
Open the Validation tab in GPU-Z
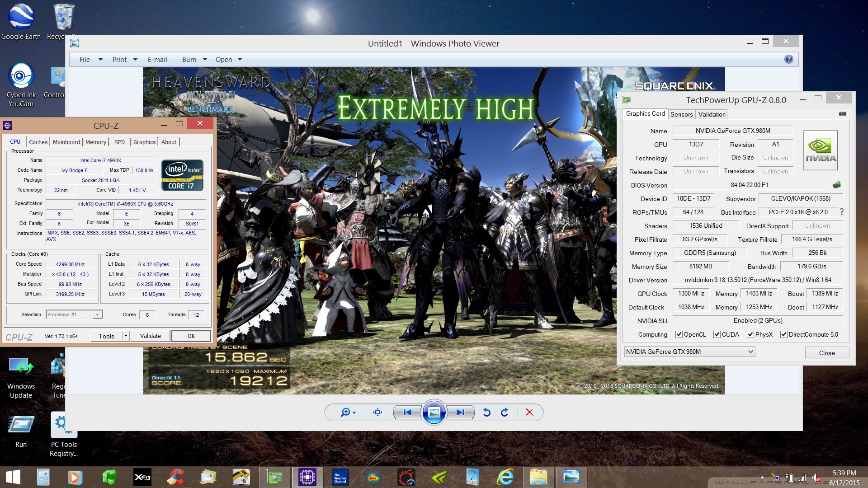tap(712, 114)
